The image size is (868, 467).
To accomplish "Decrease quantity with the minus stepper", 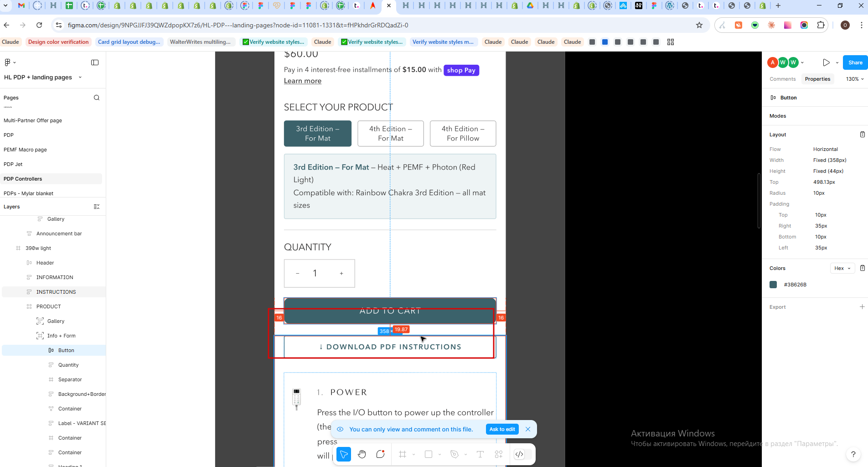I will click(x=297, y=274).
